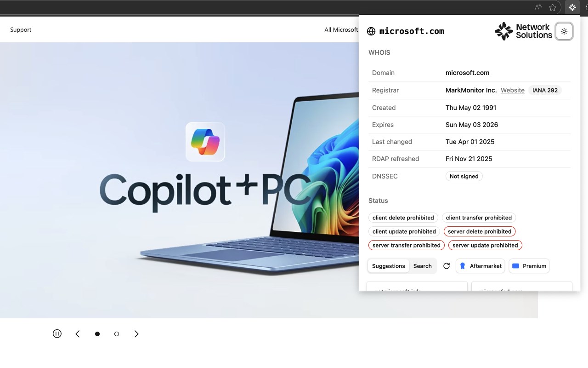This screenshot has height=368, width=588.
Task: Click the client delete prohibited status tag
Action: [403, 218]
